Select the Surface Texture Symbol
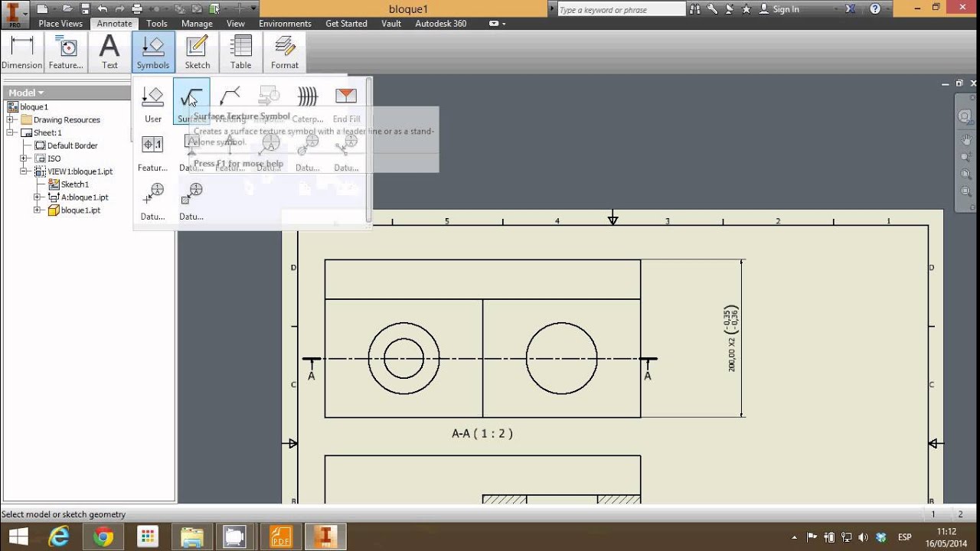The image size is (980, 551). (x=191, y=102)
